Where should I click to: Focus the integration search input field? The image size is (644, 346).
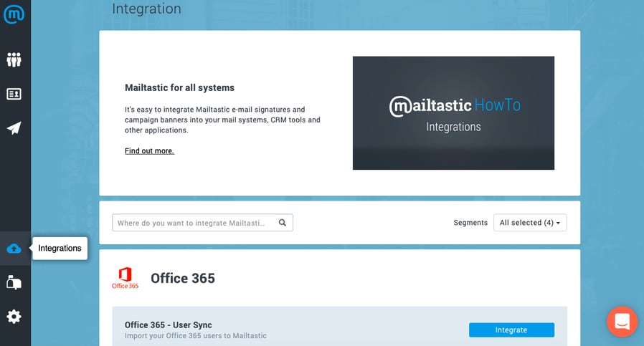coord(195,223)
